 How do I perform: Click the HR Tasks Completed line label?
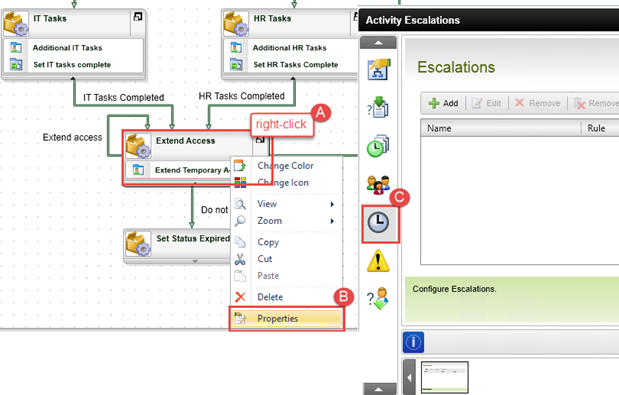pyautogui.click(x=242, y=96)
